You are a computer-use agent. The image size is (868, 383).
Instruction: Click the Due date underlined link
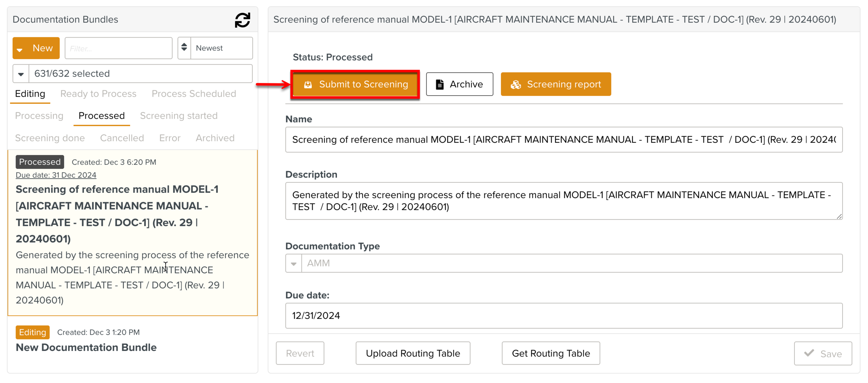pyautogui.click(x=56, y=175)
